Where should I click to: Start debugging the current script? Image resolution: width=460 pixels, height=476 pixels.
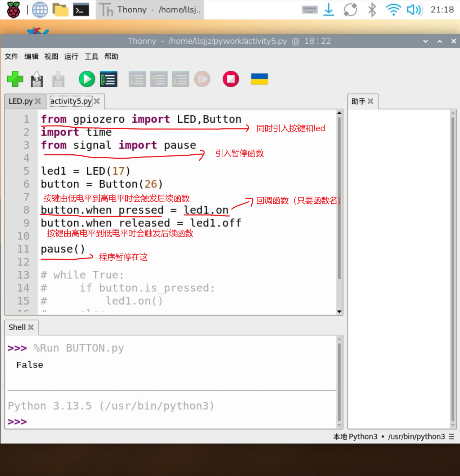point(109,79)
